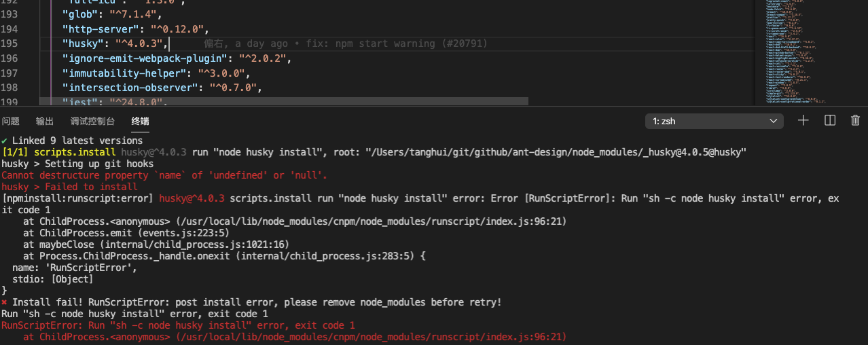Viewport: 868px width, 345px height.
Task: Open the 问题 panel tab
Action: tap(10, 121)
